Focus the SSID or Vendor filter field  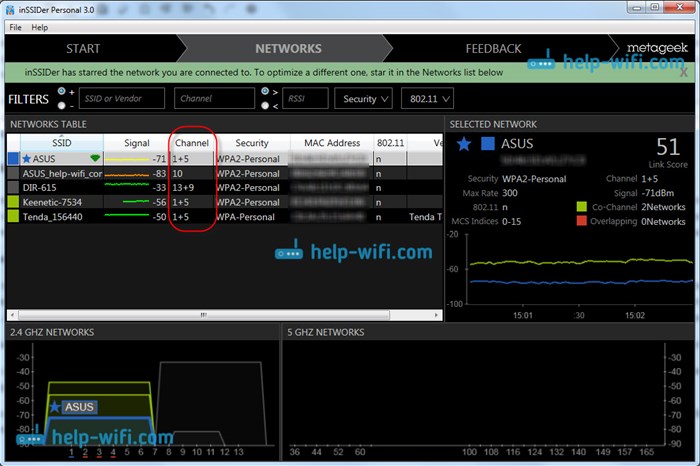click(122, 98)
